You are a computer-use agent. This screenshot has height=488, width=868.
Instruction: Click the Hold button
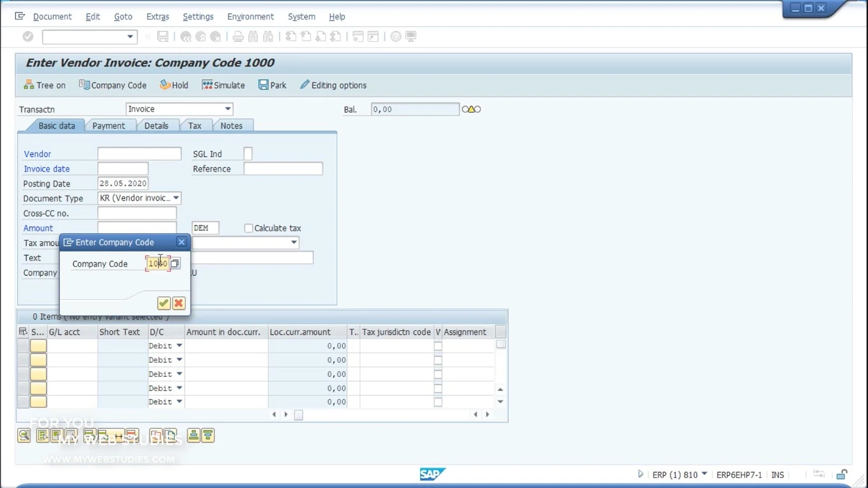[174, 85]
